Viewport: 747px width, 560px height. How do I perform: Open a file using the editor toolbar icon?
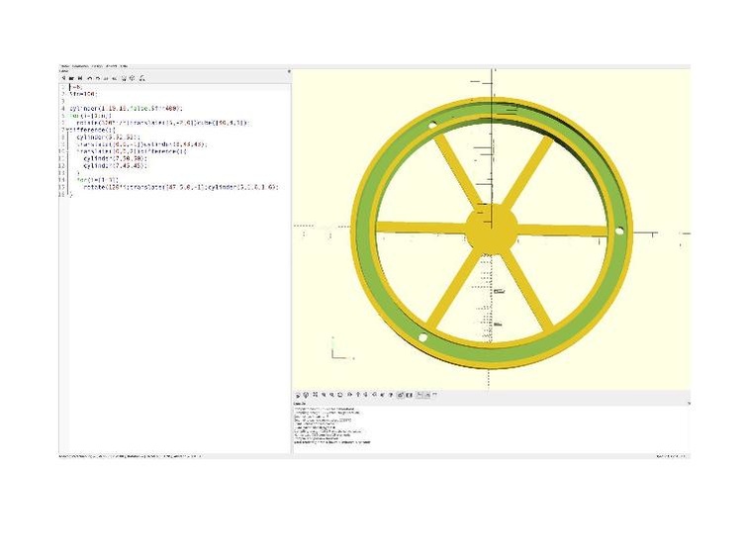71,77
